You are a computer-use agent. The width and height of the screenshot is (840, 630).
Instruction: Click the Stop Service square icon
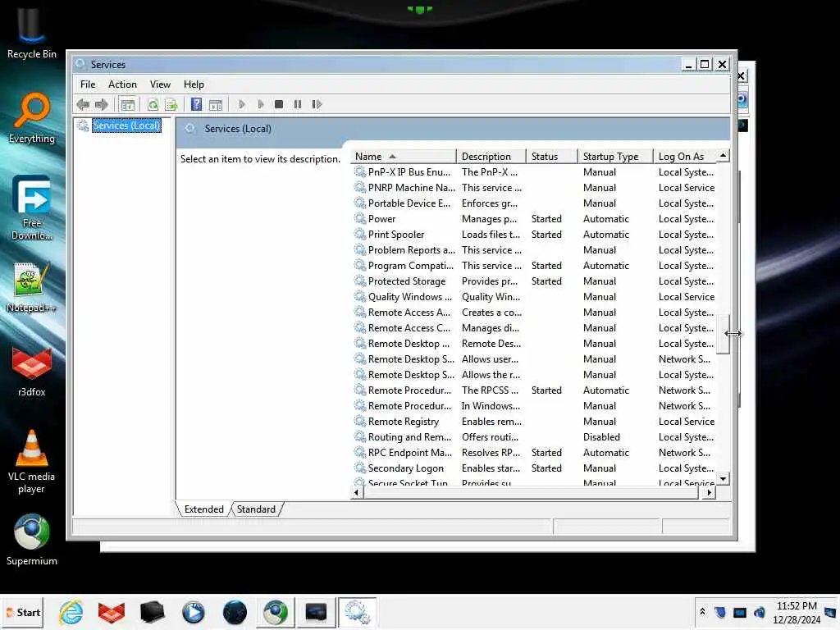[x=279, y=104]
